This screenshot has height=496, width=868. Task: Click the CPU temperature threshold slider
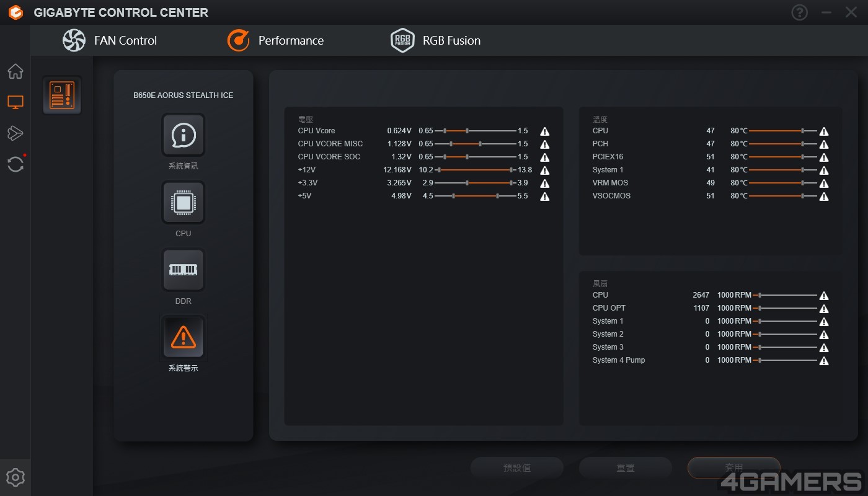click(783, 131)
